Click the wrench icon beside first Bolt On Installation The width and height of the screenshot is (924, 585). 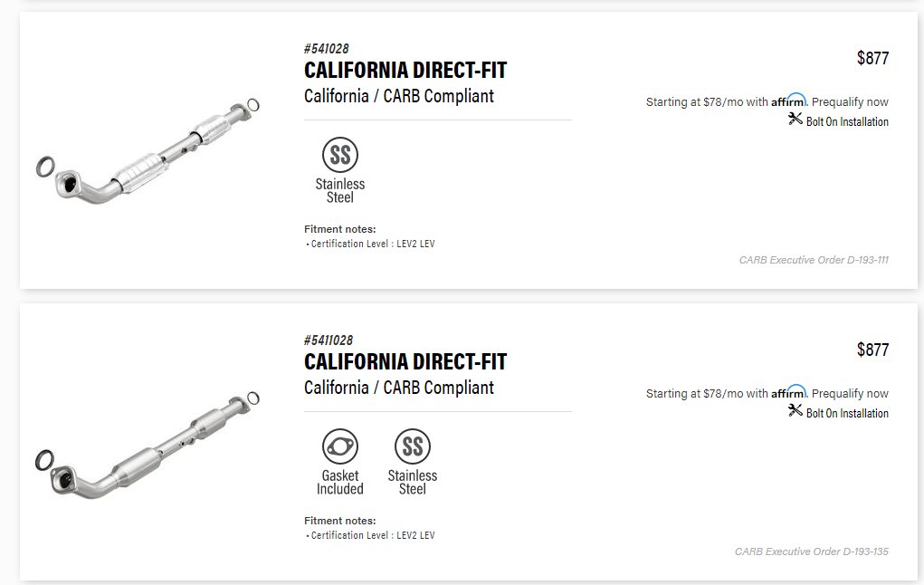coord(795,120)
